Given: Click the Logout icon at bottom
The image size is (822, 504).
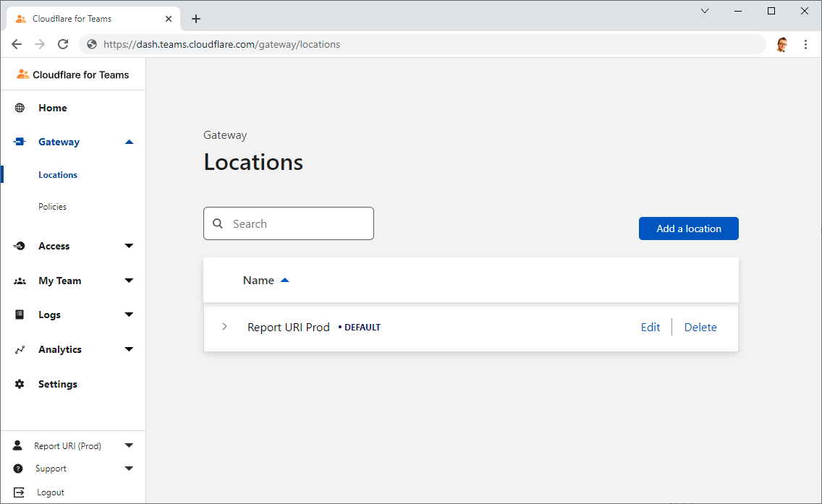Looking at the screenshot, I should pyautogui.click(x=19, y=492).
